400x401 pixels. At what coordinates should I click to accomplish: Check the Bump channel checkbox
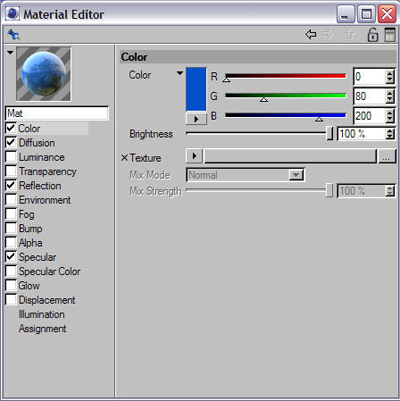click(x=11, y=228)
